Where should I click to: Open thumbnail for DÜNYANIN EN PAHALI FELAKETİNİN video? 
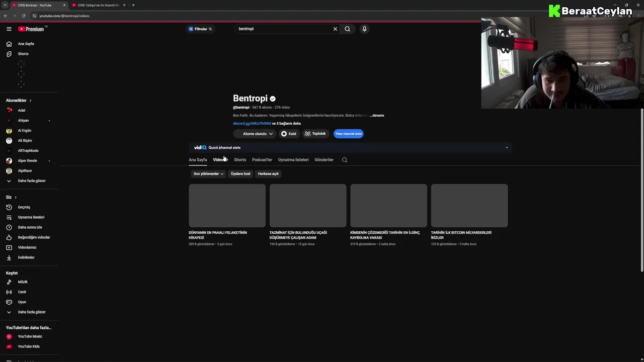(227, 206)
